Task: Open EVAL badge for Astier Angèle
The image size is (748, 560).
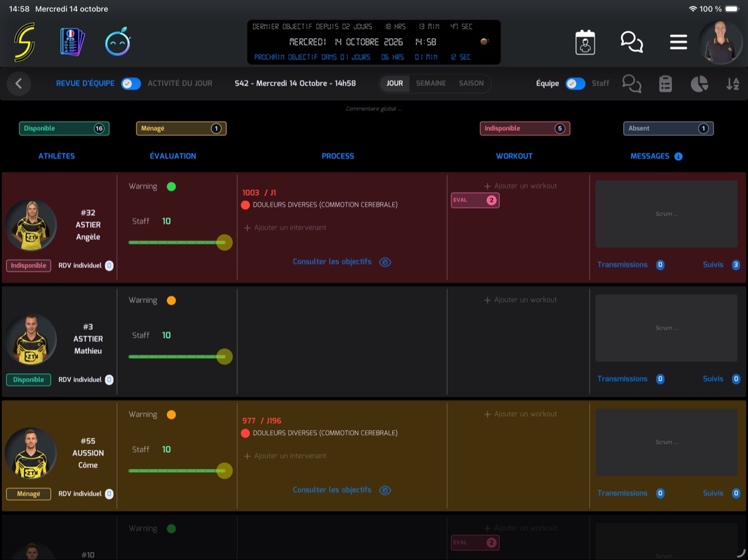Action: [x=475, y=201]
